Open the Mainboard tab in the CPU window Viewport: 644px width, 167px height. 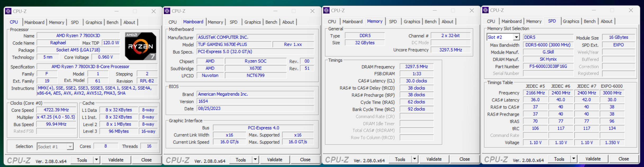coord(34,22)
